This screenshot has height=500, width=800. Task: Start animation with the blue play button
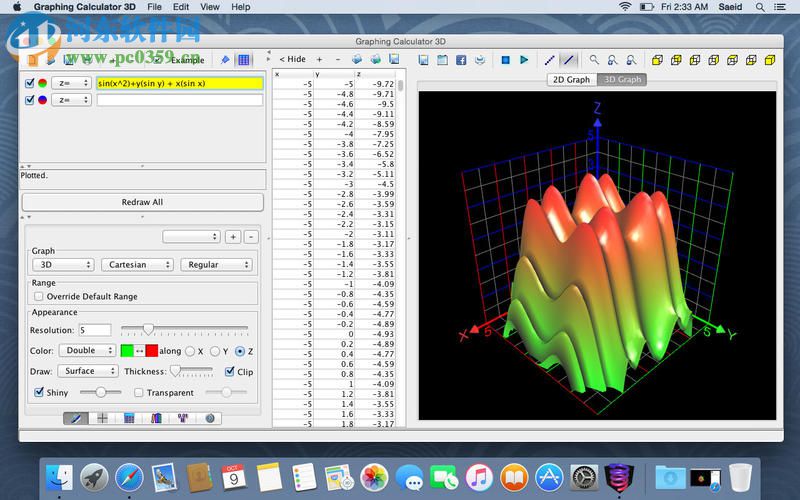coord(524,60)
